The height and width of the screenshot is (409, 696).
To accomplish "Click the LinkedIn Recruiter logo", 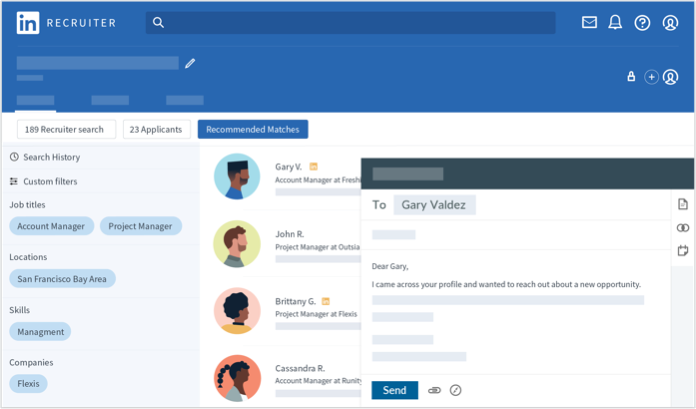I will [66, 23].
